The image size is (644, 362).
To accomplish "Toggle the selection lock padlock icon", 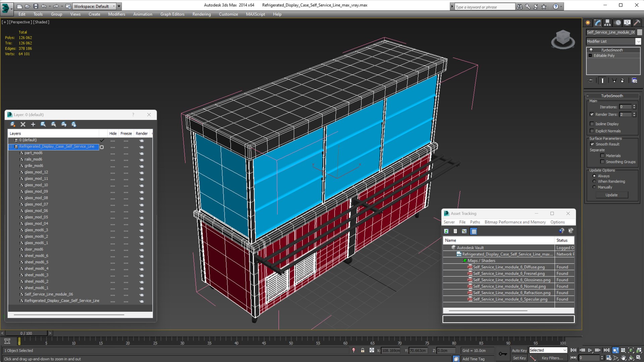I will [363, 350].
